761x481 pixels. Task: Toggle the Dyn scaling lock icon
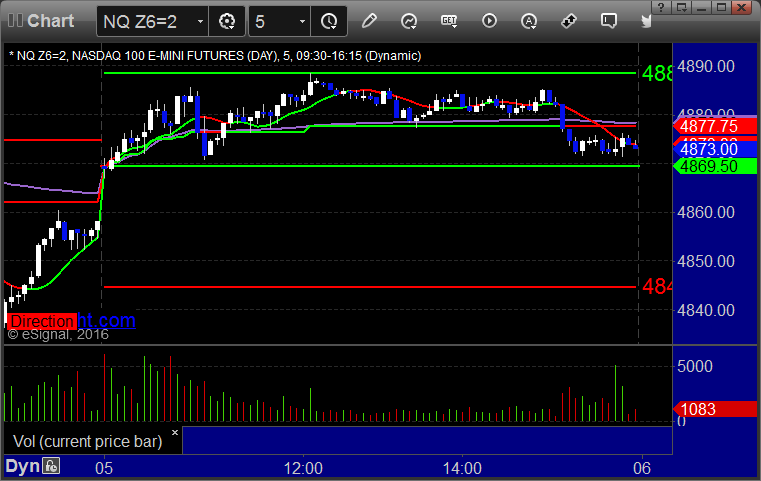point(50,466)
